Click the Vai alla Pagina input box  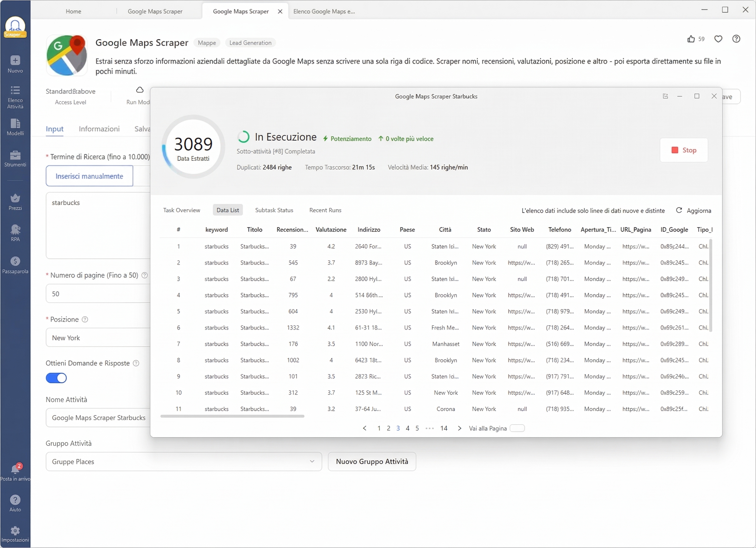tap(517, 428)
